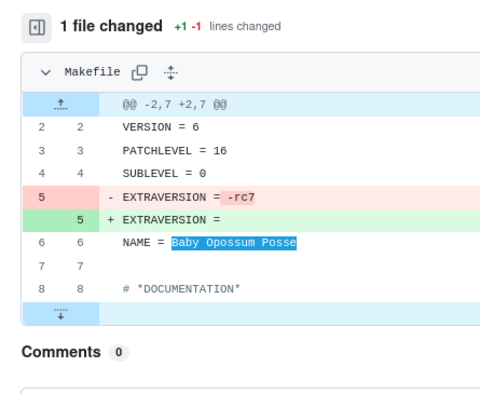Click line number 2 on the left
The width and height of the screenshot is (480, 394).
pyautogui.click(x=41, y=127)
